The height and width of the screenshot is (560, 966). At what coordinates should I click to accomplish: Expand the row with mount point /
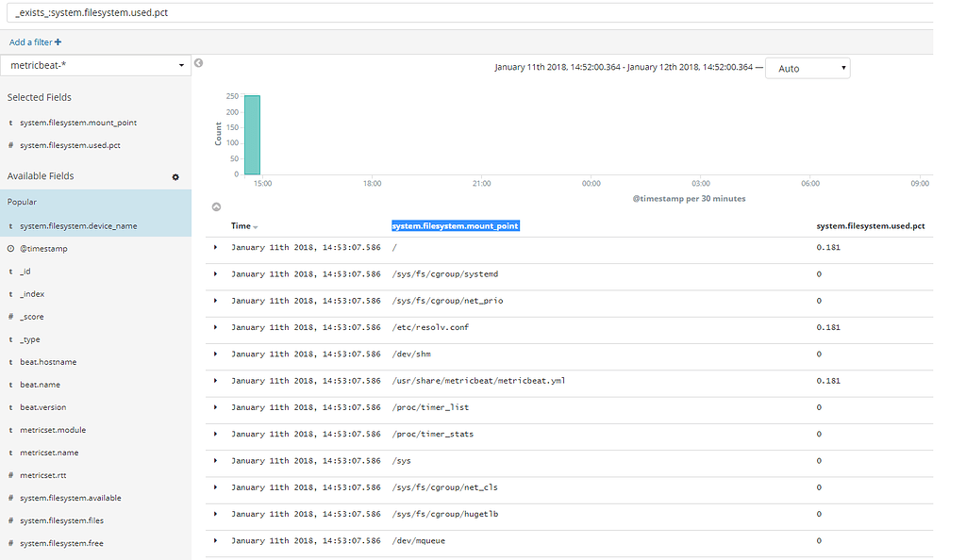pos(216,247)
